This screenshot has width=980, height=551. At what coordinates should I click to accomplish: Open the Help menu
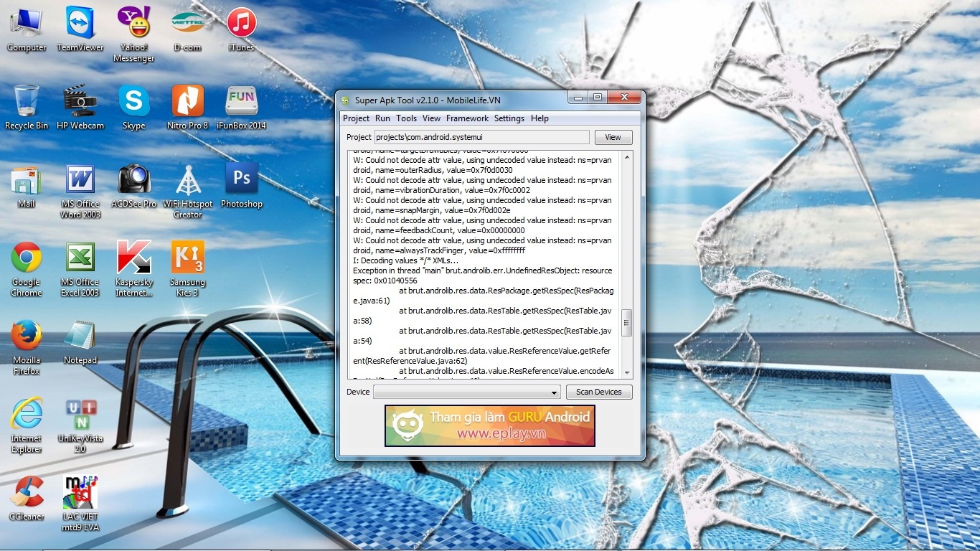[540, 118]
